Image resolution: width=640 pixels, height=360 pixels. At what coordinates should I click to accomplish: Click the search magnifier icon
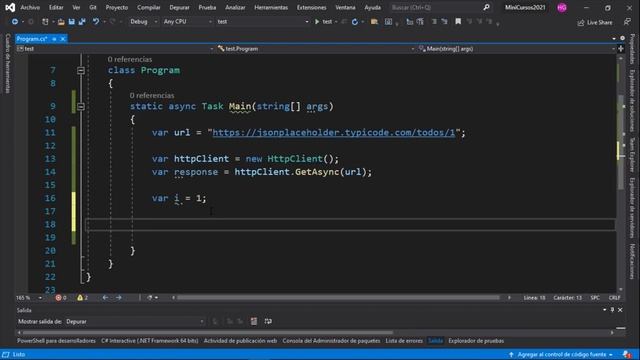point(486,7)
